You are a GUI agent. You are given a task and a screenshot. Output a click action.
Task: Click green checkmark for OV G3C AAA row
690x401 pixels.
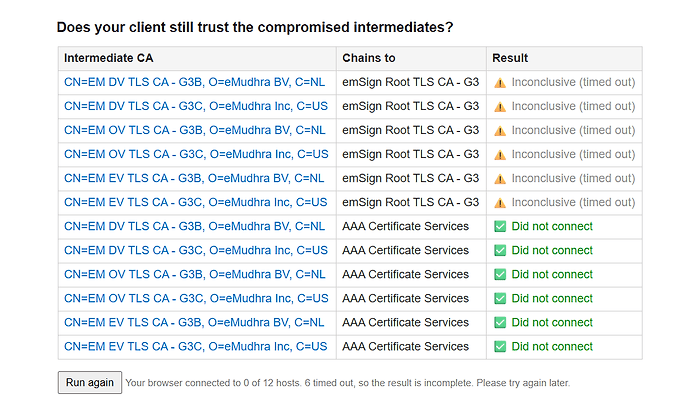tap(500, 298)
